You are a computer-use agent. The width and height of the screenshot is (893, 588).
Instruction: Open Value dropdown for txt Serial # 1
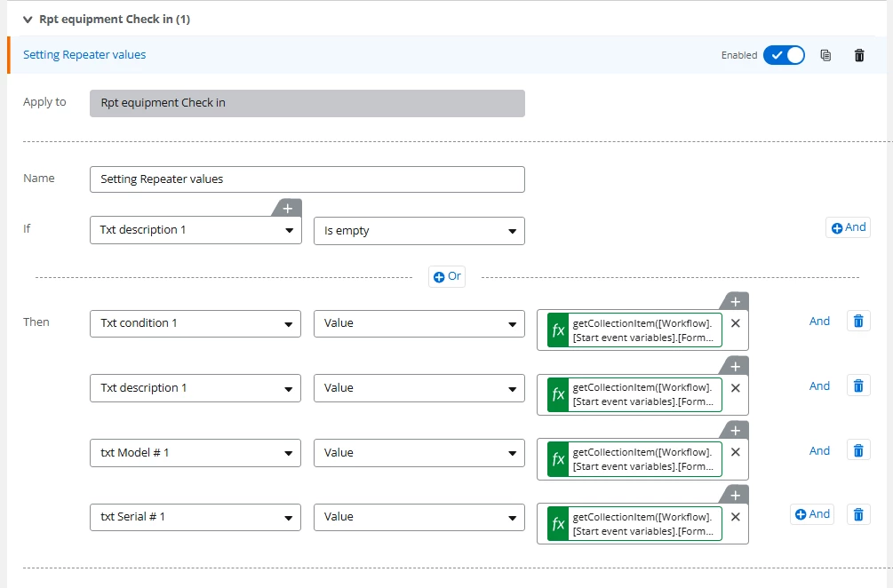click(419, 517)
